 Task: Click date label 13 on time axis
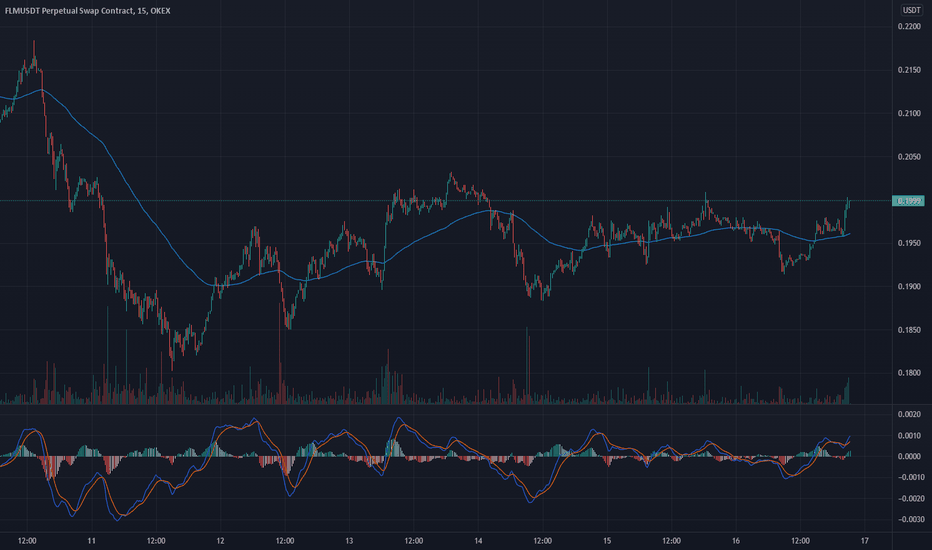pyautogui.click(x=350, y=541)
